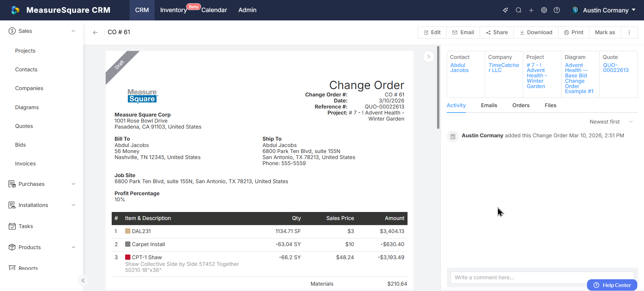Click the Measure Square document logo
This screenshot has height=291, width=644.
click(x=143, y=96)
